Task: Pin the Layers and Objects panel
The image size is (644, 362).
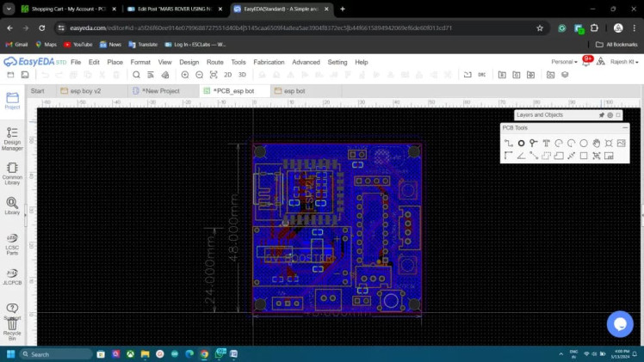Action: tap(602, 114)
